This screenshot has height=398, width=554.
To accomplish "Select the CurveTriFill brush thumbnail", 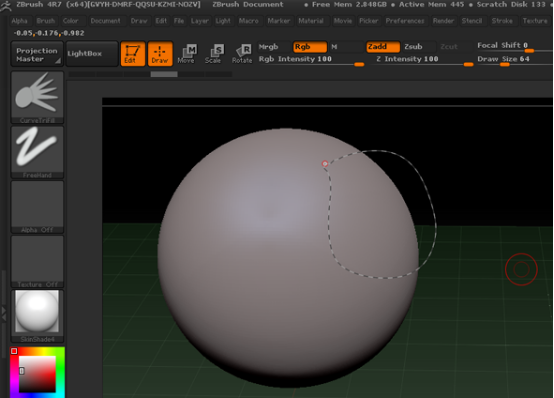I will coord(37,97).
